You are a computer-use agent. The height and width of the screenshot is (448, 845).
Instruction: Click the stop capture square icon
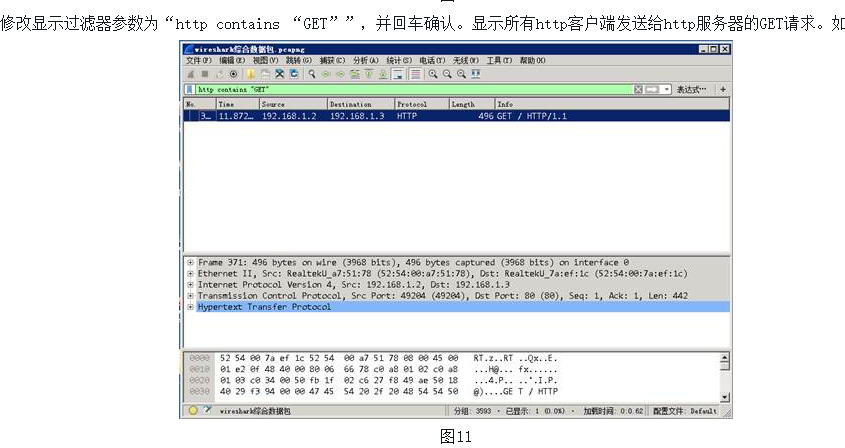tap(205, 74)
